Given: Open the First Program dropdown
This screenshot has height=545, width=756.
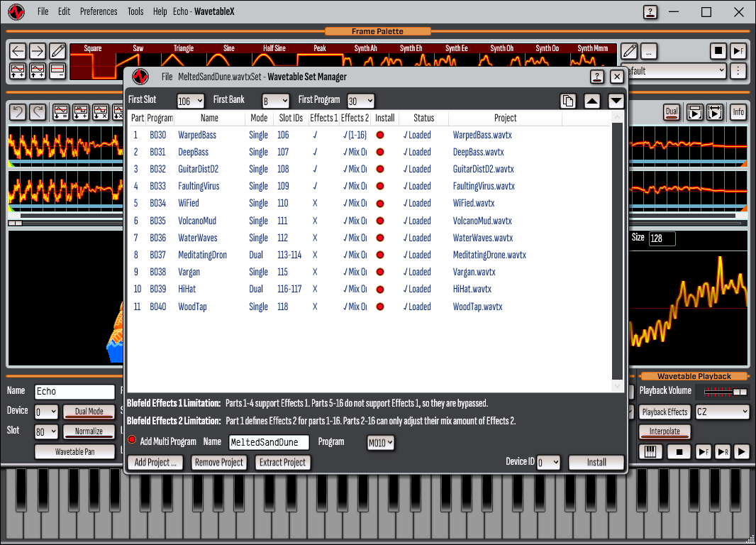Looking at the screenshot, I should click(361, 101).
